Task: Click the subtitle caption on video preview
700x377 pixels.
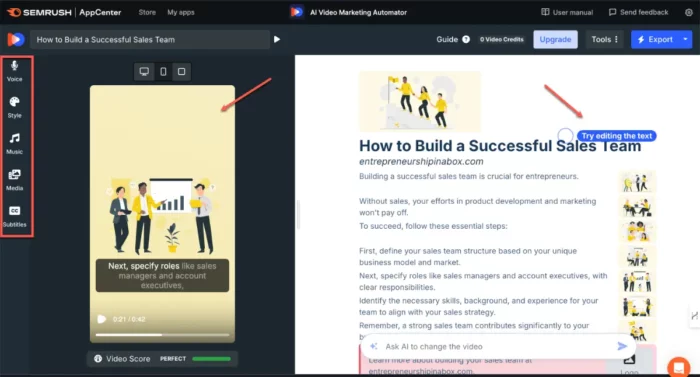Action: (162, 276)
